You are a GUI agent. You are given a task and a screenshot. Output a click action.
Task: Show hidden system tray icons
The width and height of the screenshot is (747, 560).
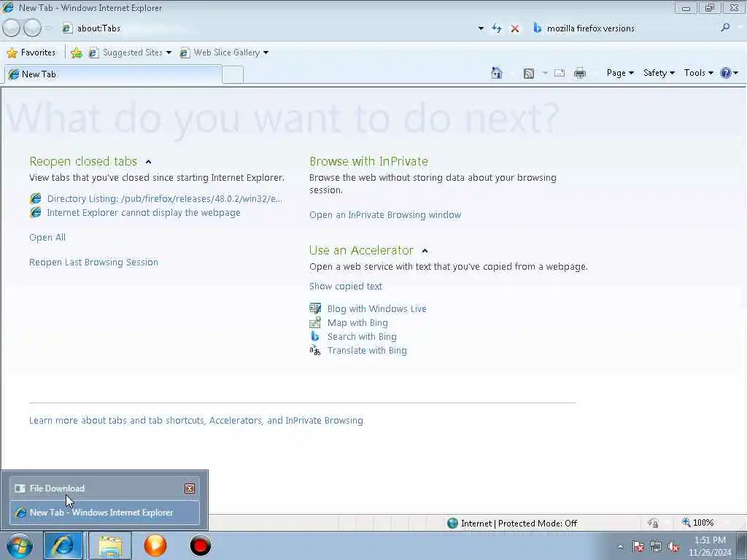[x=620, y=546]
